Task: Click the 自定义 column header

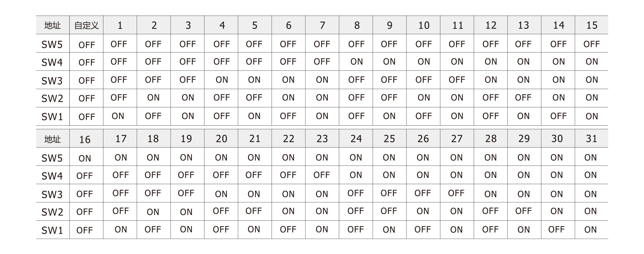Action: [87, 25]
